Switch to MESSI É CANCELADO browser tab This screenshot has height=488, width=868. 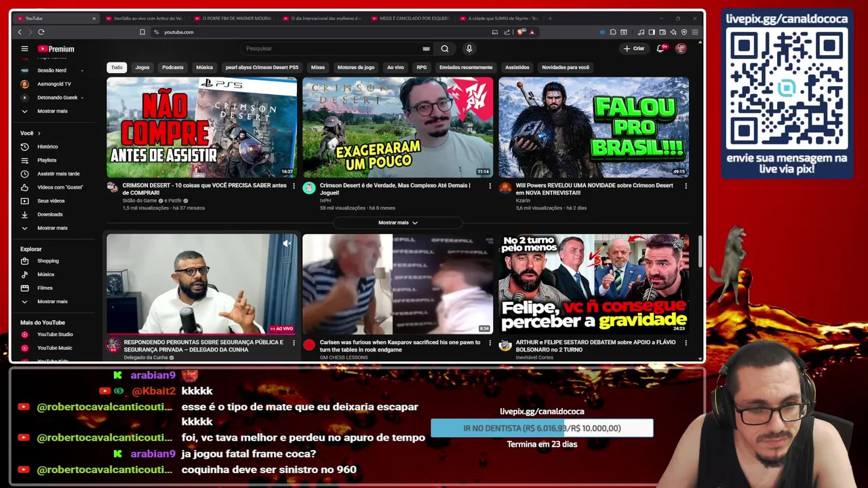tap(409, 18)
